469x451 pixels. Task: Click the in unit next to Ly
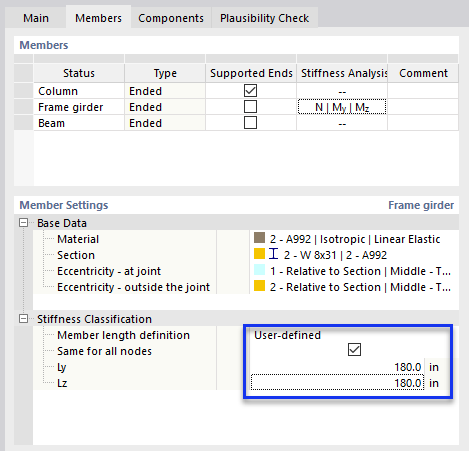[x=434, y=367]
